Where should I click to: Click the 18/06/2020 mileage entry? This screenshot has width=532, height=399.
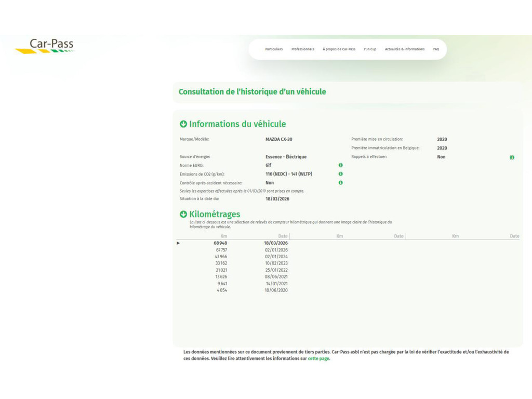tap(276, 290)
